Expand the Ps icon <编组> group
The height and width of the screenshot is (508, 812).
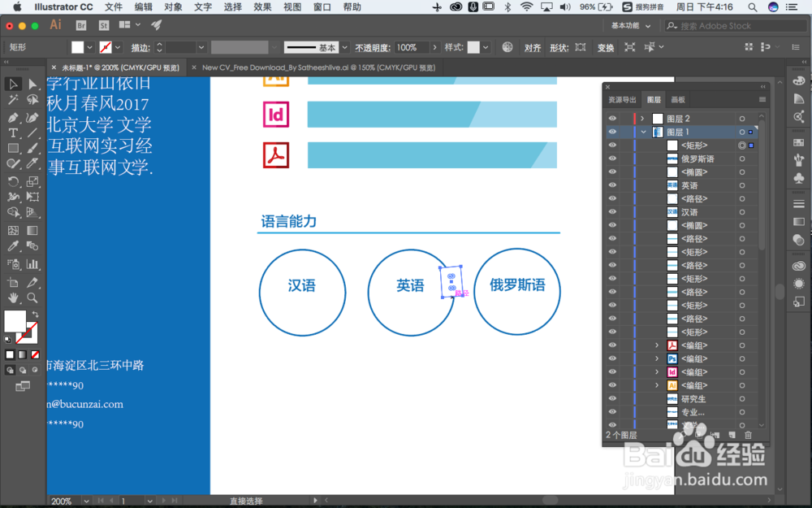(657, 358)
